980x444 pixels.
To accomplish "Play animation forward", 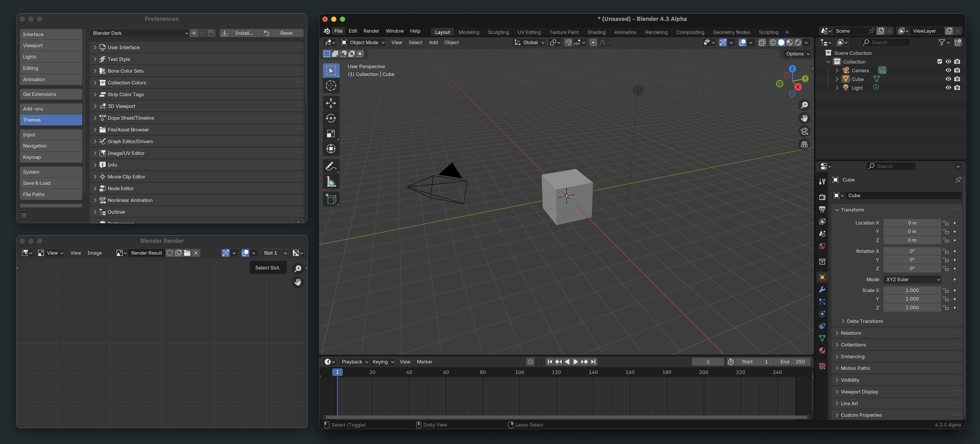I will coord(575,362).
